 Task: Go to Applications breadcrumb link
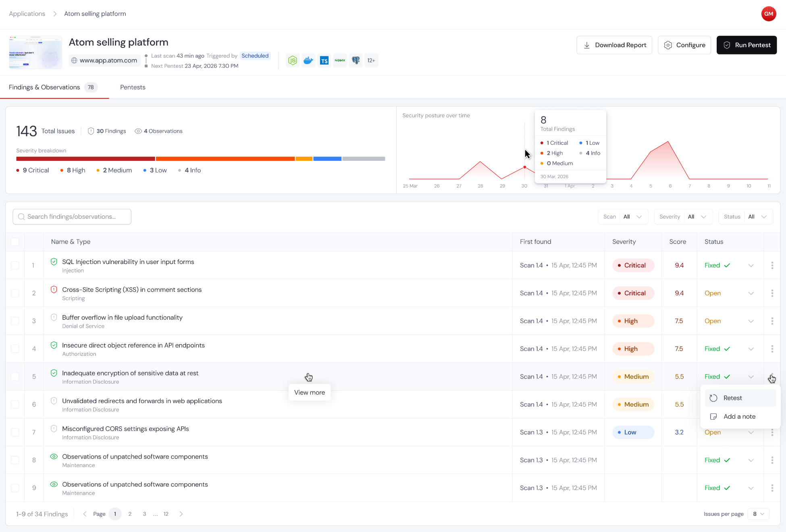coord(27,14)
